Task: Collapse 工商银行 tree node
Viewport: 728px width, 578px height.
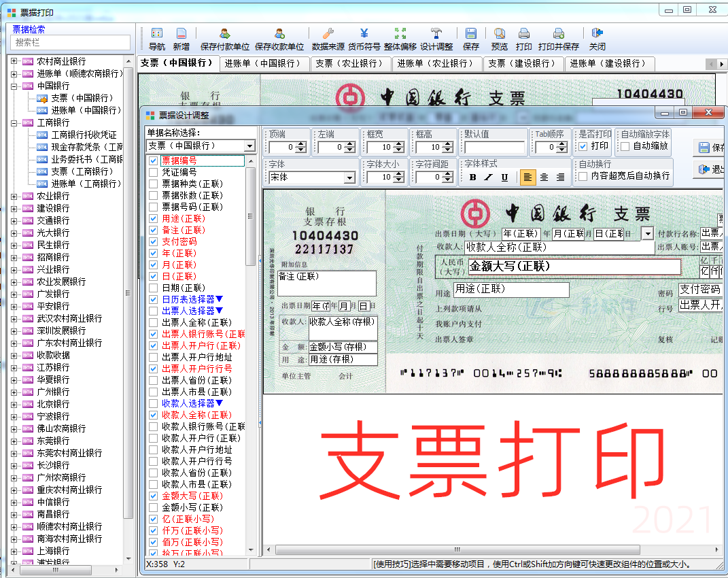Action: click(x=14, y=122)
